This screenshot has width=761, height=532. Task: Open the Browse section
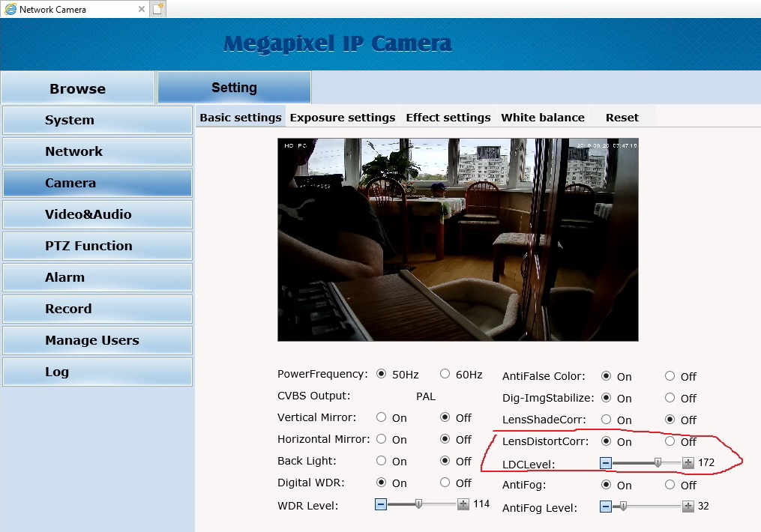pyautogui.click(x=77, y=88)
